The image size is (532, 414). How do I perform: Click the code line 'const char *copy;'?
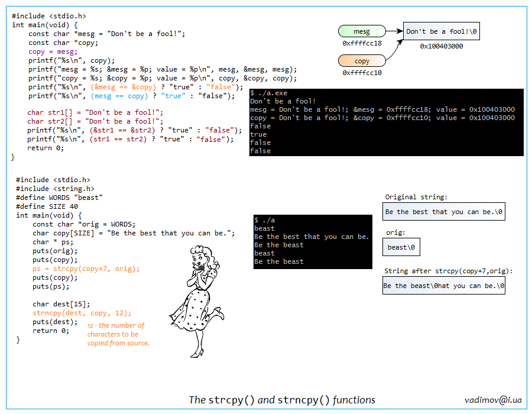63,43
